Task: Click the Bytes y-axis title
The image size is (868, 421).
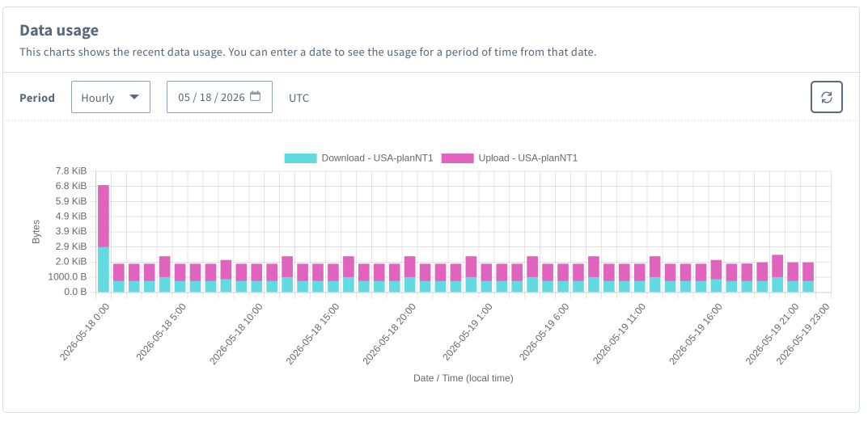Action: pos(36,231)
